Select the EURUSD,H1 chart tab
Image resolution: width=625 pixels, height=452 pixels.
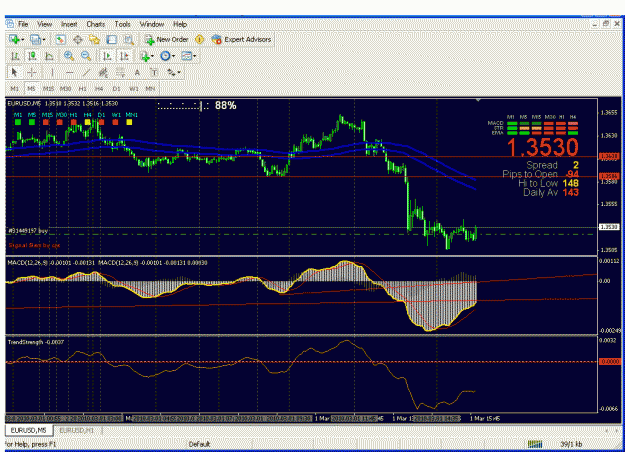tap(76, 430)
